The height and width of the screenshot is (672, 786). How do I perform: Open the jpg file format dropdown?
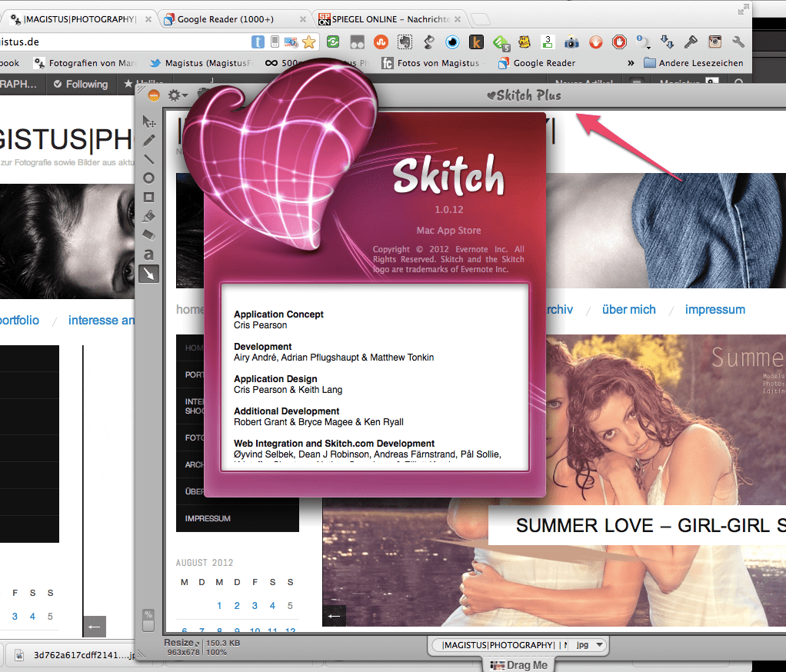tap(590, 645)
